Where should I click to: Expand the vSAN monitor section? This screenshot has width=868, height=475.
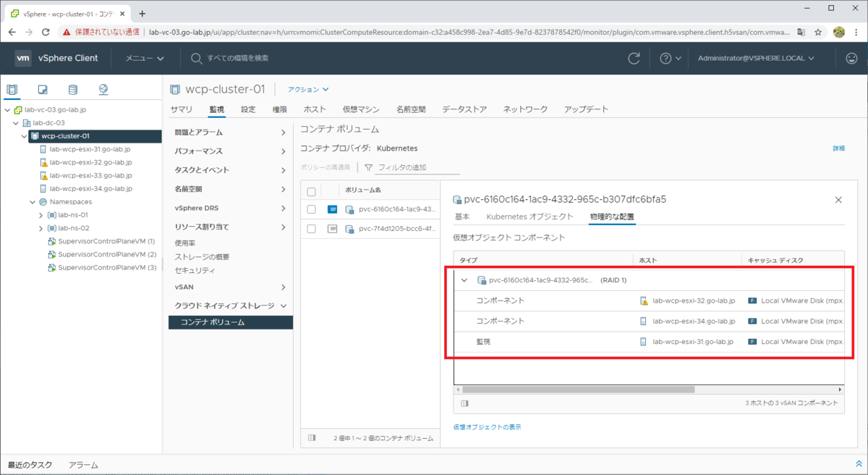tap(231, 287)
